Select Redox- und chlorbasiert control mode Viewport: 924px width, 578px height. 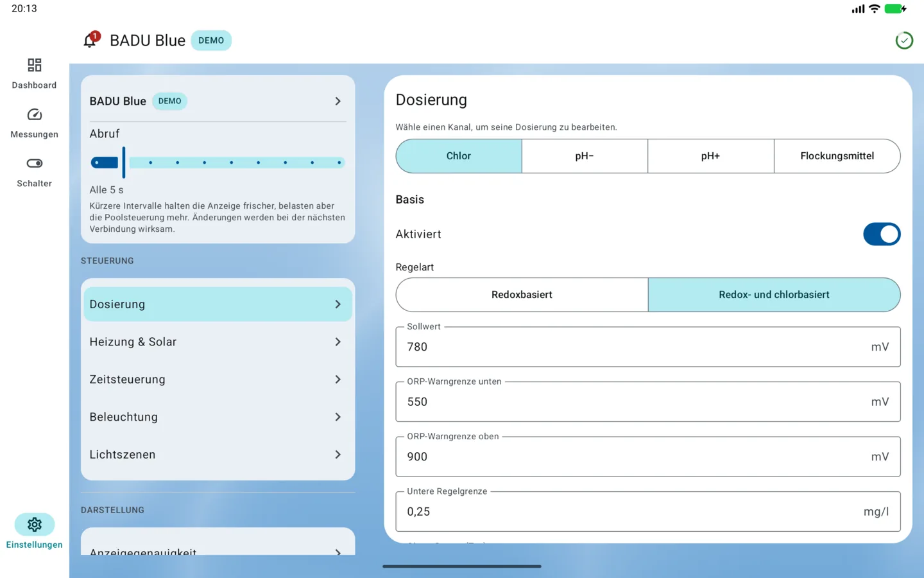click(774, 295)
